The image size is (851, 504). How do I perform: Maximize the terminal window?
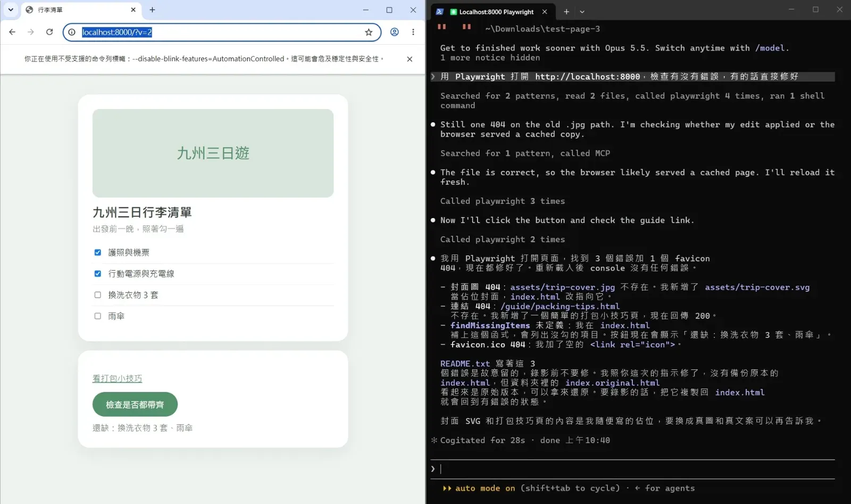815,10
